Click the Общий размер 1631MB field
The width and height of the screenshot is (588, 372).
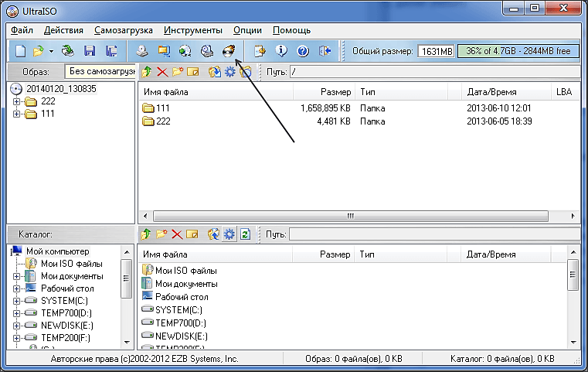pyautogui.click(x=436, y=51)
